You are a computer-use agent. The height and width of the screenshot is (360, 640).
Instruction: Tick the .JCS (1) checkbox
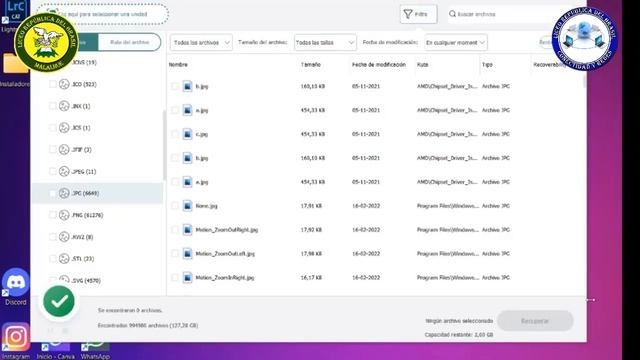(x=52, y=128)
